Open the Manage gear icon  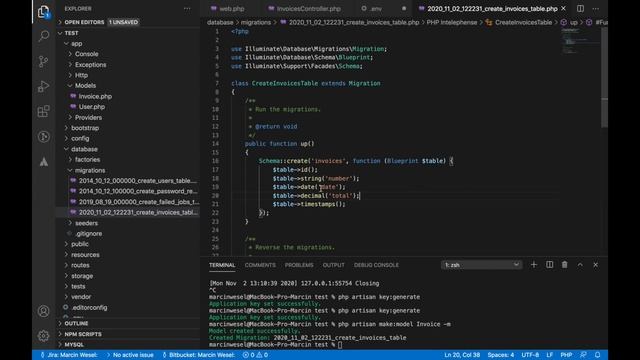(44, 336)
